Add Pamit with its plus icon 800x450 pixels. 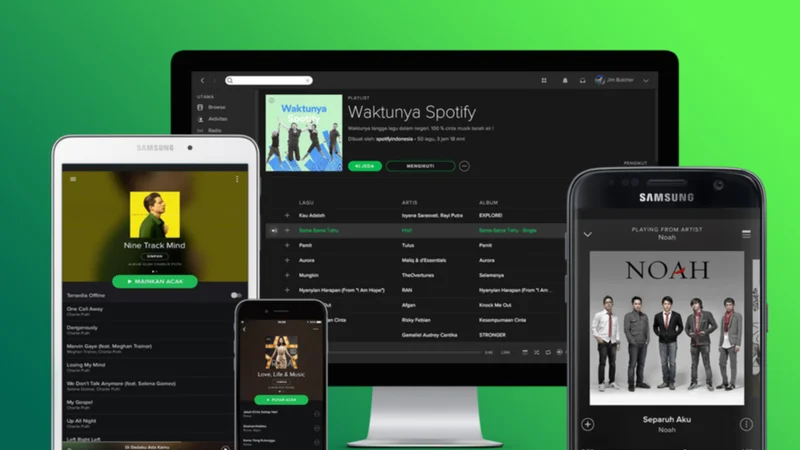pyautogui.click(x=287, y=245)
